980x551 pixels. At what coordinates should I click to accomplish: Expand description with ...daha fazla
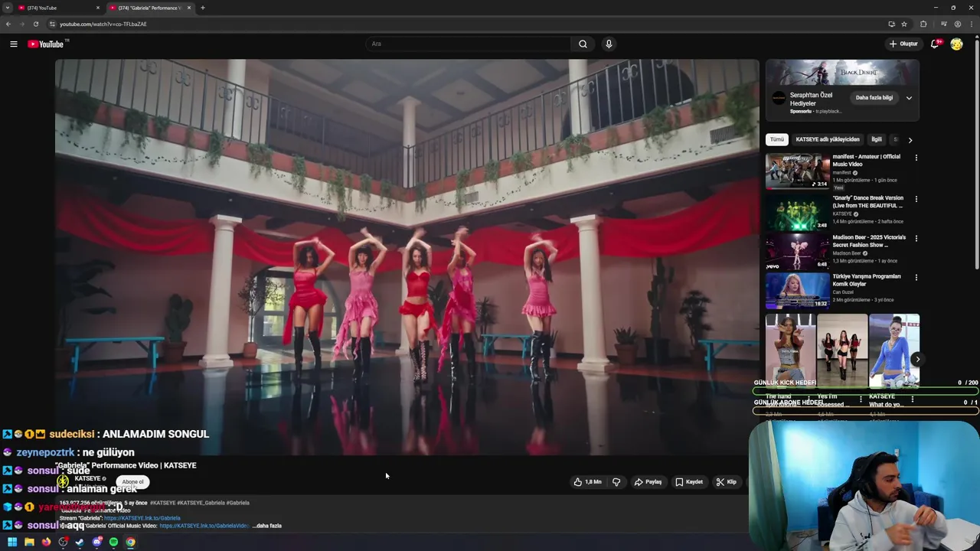267,526
